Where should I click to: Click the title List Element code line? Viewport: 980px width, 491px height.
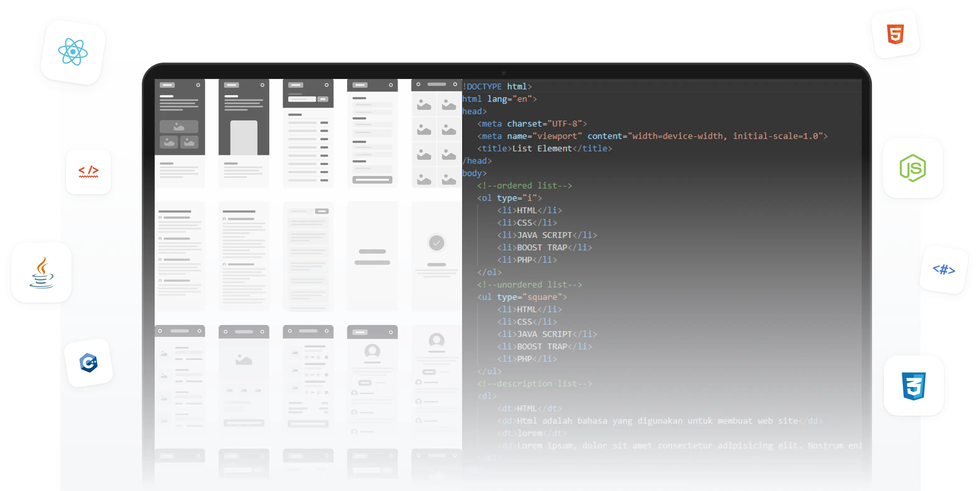pos(544,148)
